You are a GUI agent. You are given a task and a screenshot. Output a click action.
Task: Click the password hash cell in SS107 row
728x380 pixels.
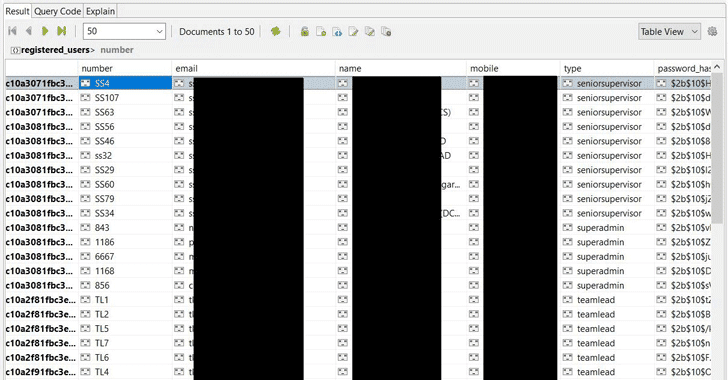[683, 98]
